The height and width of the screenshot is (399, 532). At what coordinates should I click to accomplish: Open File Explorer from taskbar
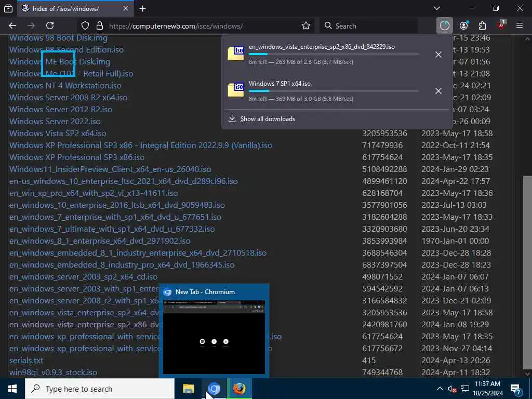(x=188, y=389)
